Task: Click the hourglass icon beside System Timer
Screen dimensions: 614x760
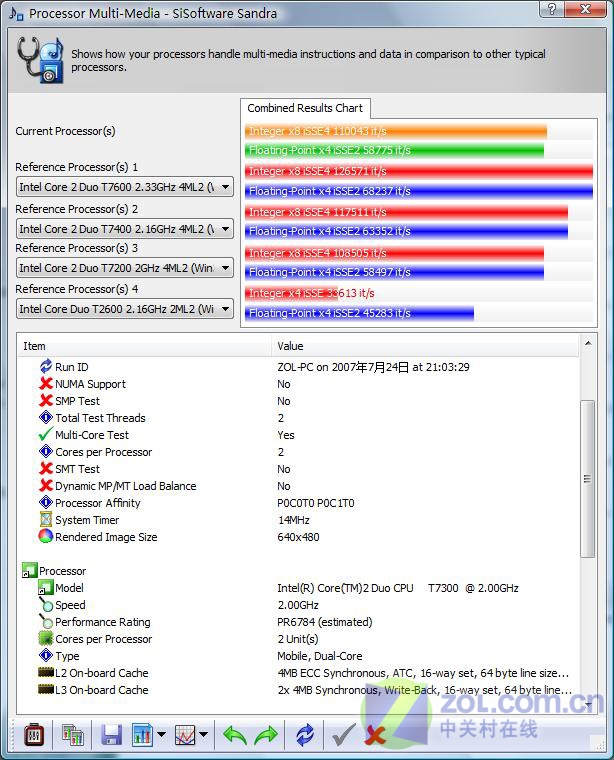Action: (x=46, y=519)
